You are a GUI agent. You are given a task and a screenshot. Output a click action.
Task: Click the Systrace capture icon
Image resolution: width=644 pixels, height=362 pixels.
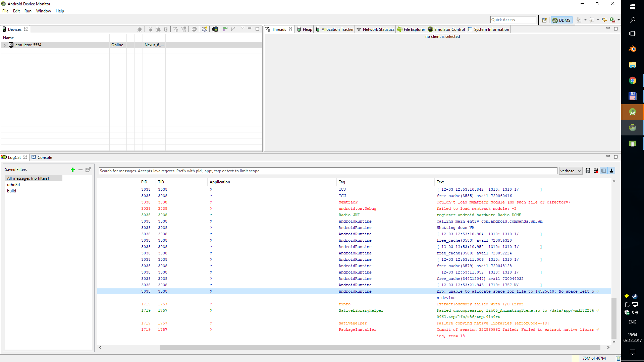click(x=225, y=29)
